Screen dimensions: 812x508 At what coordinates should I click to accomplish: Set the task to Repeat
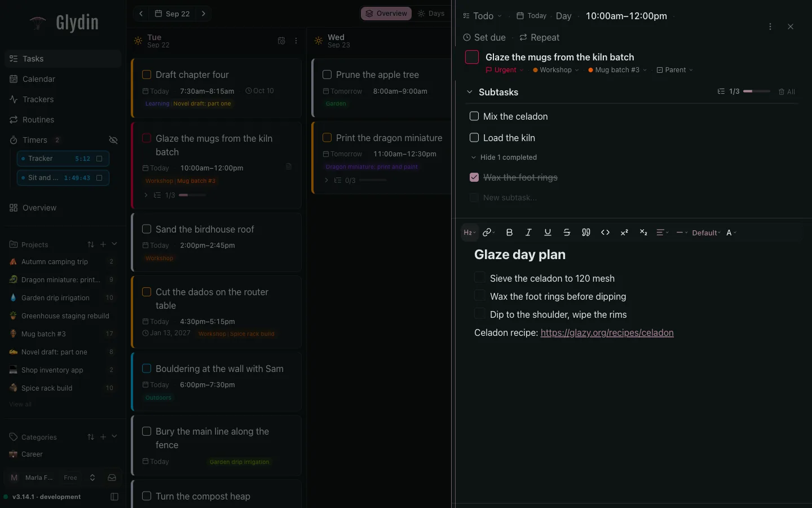point(540,37)
